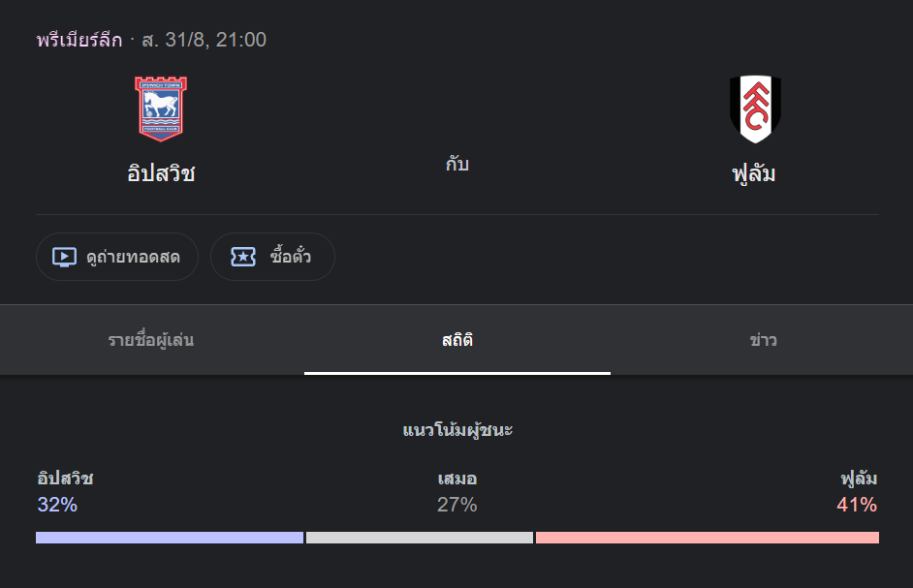Click the แนวโน้มผู้ชนะ win probability heading

coord(457,430)
